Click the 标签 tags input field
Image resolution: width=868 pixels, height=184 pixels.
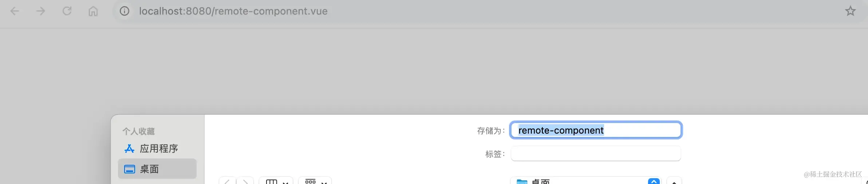(x=596, y=154)
